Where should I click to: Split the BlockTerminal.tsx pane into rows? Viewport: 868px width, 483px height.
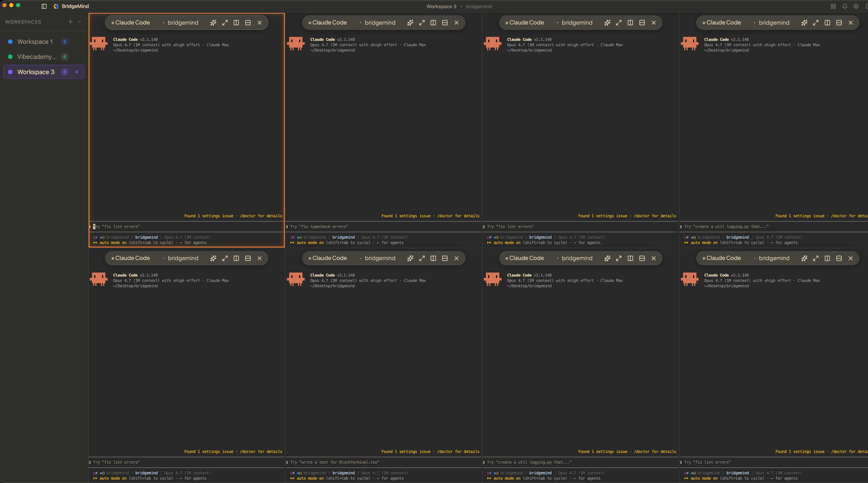(x=445, y=258)
